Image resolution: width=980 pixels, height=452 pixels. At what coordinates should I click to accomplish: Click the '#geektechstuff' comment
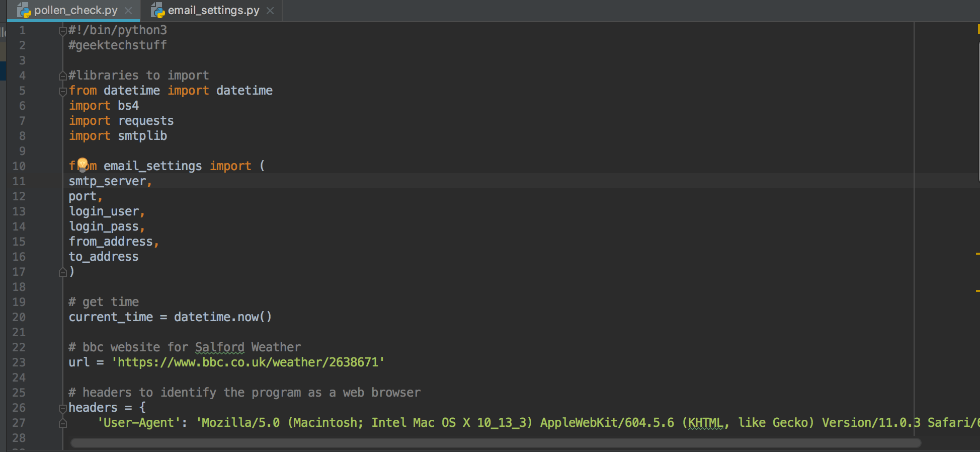pos(118,45)
